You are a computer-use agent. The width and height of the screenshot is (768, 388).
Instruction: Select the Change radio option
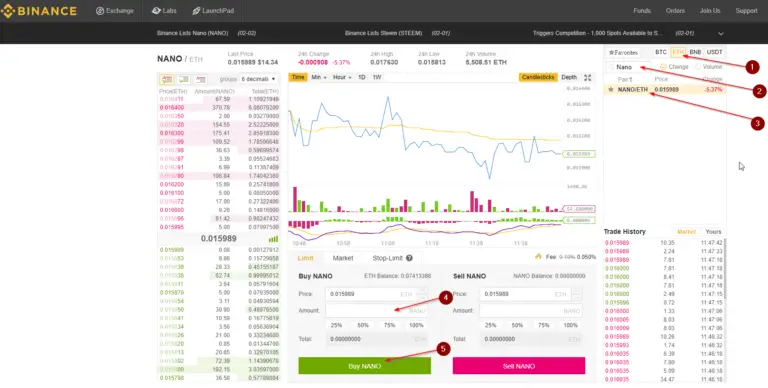click(663, 67)
